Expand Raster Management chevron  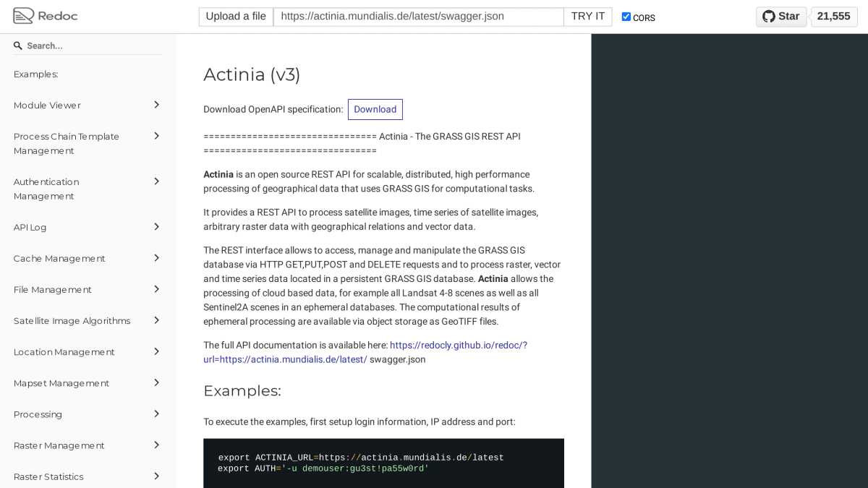coord(156,445)
